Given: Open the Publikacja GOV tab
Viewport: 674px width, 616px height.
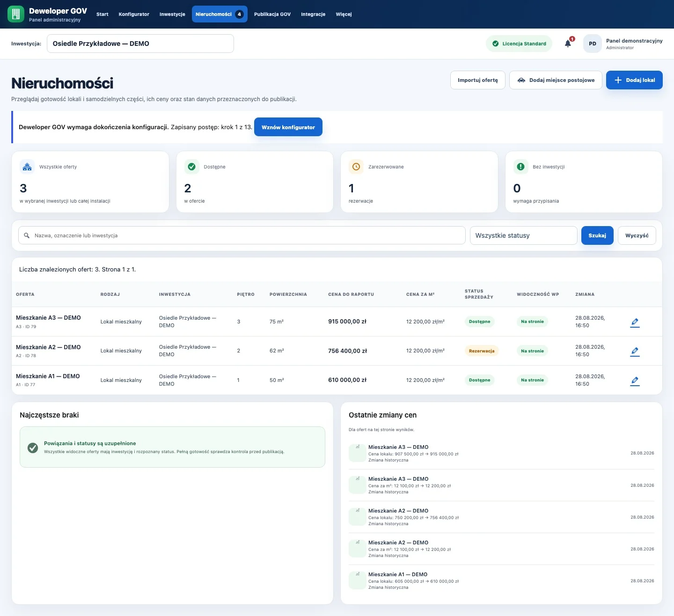Looking at the screenshot, I should pos(272,14).
